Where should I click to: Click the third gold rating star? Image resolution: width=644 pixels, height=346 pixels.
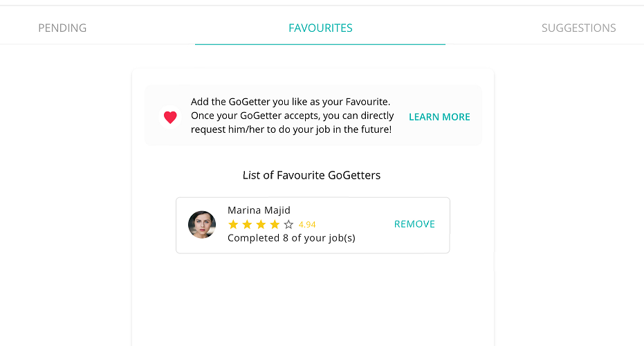pos(261,224)
